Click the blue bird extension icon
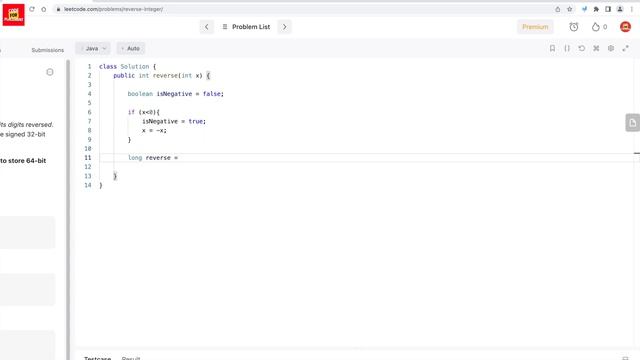Viewport: 640px width, 360px height. pos(584,9)
